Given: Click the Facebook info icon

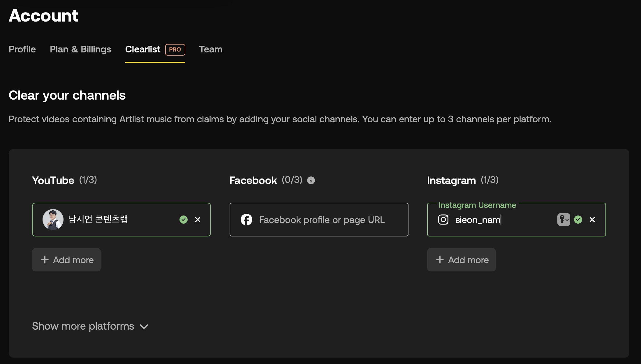Looking at the screenshot, I should pyautogui.click(x=311, y=181).
